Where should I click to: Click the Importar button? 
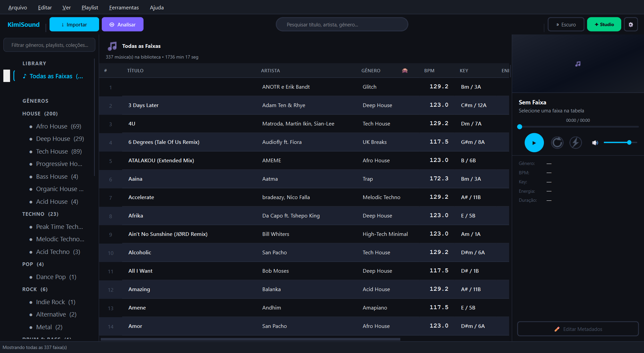coord(74,24)
